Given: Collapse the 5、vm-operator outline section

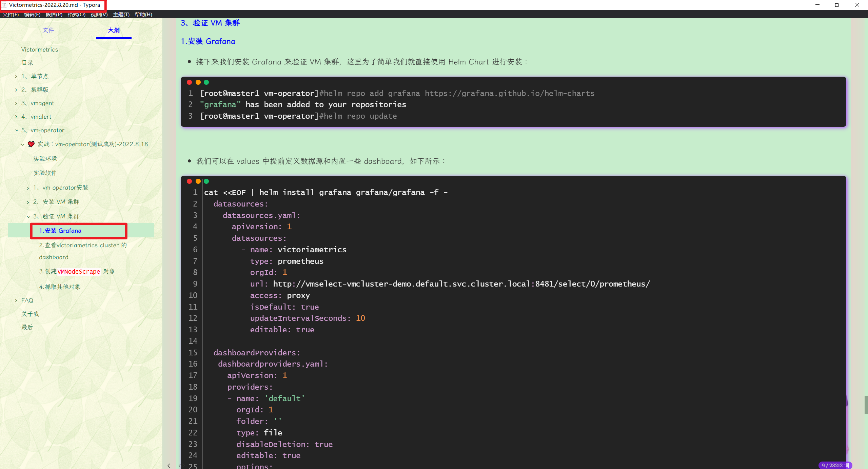Looking at the screenshot, I should (16, 130).
